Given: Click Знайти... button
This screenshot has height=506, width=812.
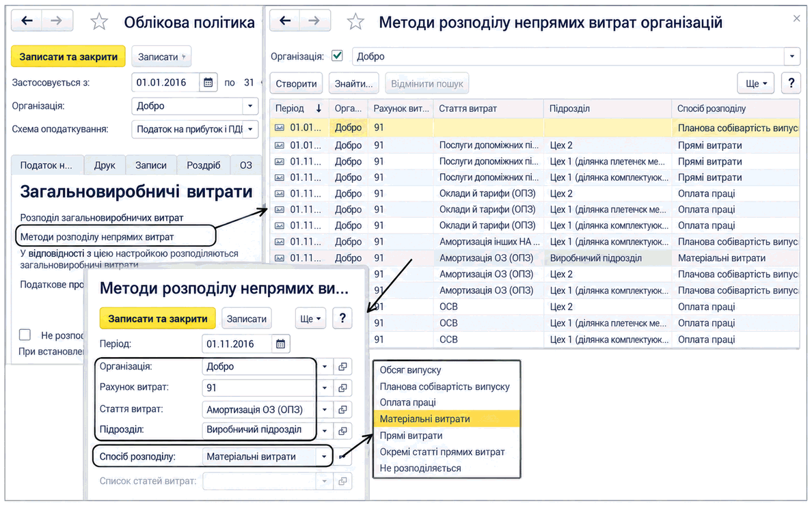Looking at the screenshot, I should pyautogui.click(x=353, y=83).
